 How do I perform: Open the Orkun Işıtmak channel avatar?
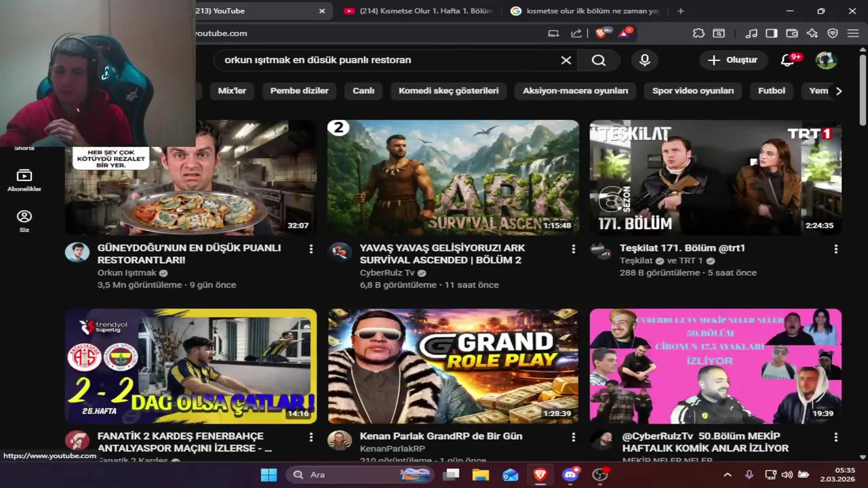[77, 252]
